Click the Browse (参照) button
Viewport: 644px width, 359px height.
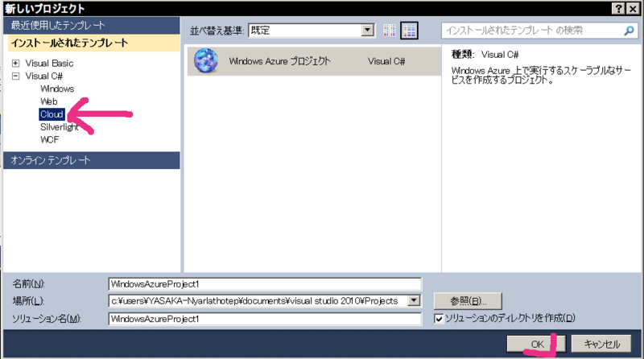pos(468,301)
